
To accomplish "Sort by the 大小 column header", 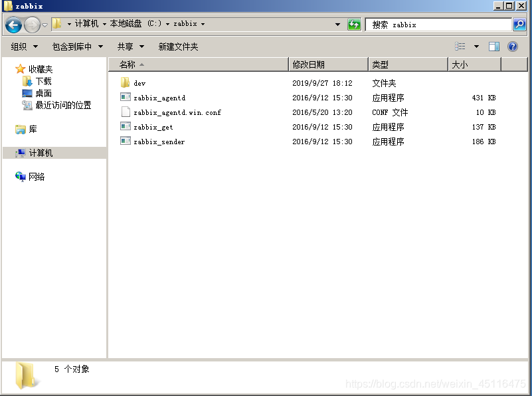I will (475, 64).
